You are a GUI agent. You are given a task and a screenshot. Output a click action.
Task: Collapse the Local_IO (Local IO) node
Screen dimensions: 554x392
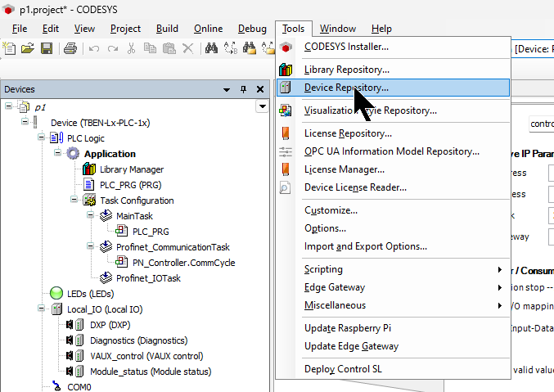click(42, 308)
